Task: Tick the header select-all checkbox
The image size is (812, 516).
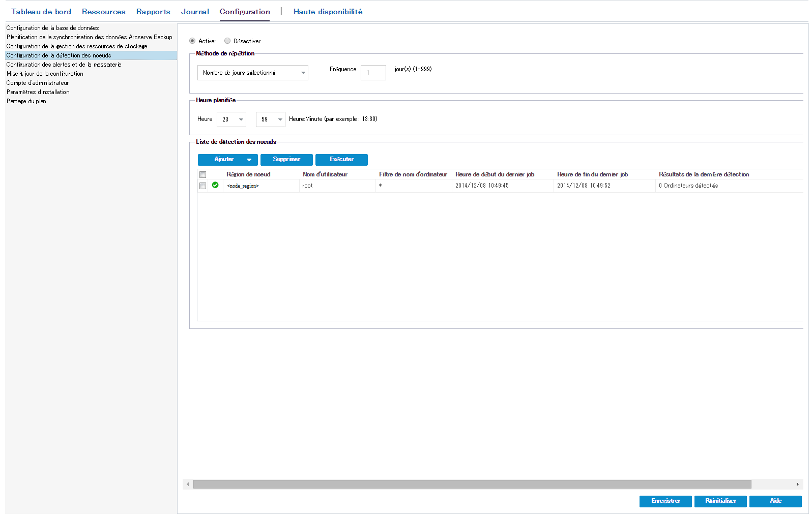Action: click(x=202, y=174)
